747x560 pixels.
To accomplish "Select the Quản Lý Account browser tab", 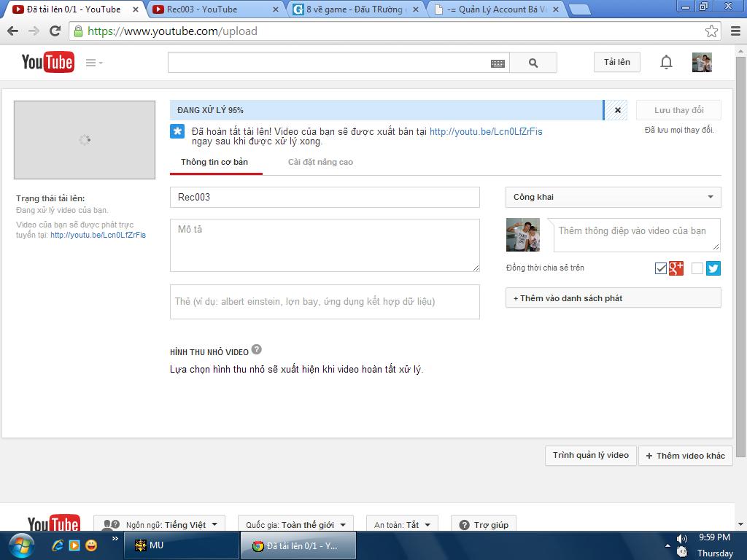I will point(496,9).
